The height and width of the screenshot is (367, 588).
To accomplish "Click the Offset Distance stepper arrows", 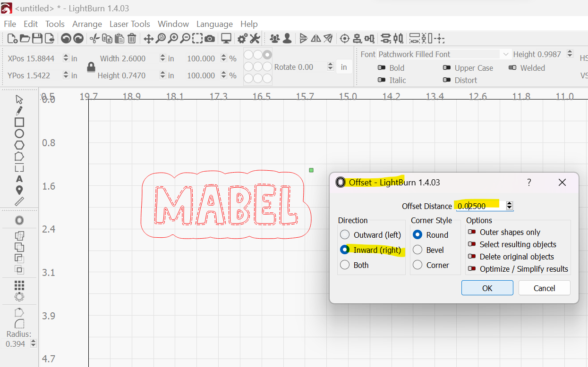I will (509, 206).
